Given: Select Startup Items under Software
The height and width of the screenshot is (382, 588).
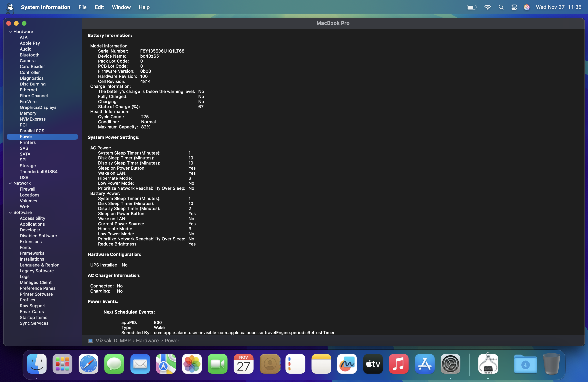Looking at the screenshot, I should [33, 317].
